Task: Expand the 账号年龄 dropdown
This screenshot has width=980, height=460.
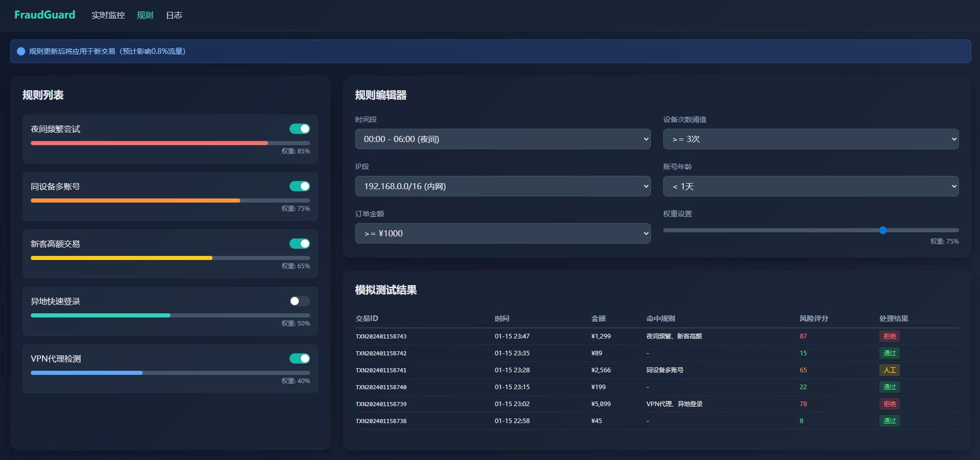Action: pyautogui.click(x=811, y=186)
